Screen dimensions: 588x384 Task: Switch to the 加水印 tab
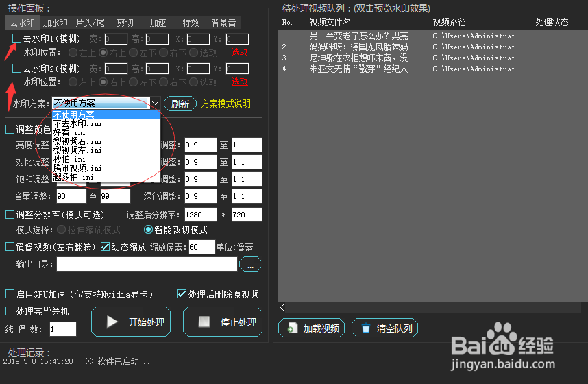pos(55,23)
